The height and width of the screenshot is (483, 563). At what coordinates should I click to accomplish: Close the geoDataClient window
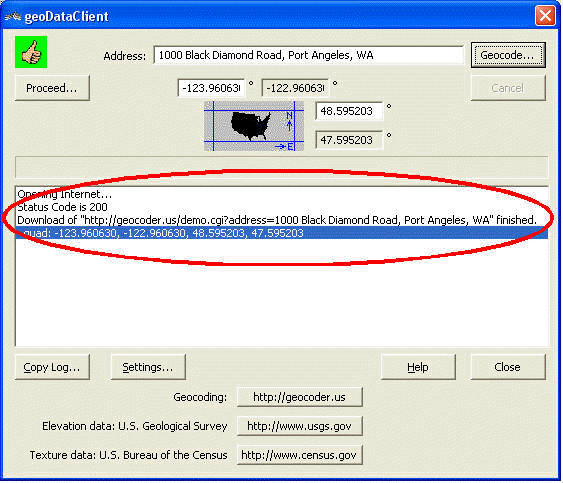pyautogui.click(x=545, y=16)
